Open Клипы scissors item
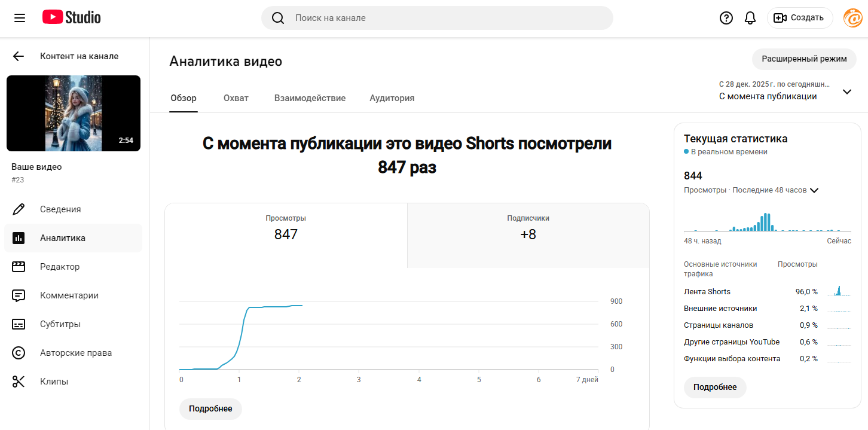The image size is (868, 430). pyautogui.click(x=54, y=382)
